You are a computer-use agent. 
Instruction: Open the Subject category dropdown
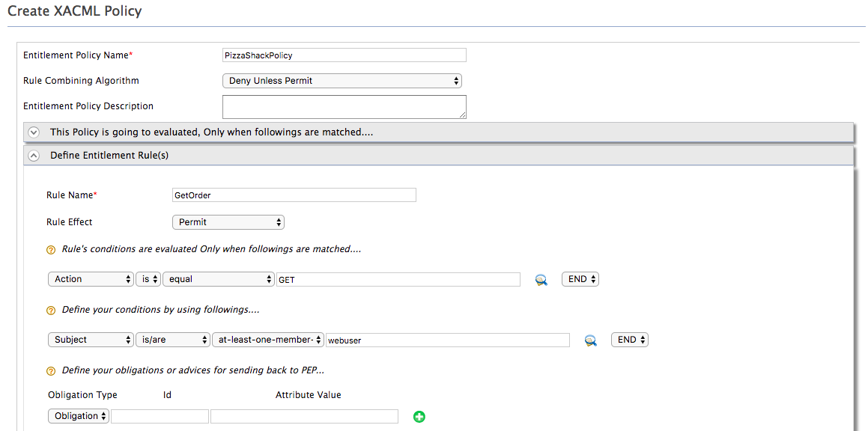[90, 339]
